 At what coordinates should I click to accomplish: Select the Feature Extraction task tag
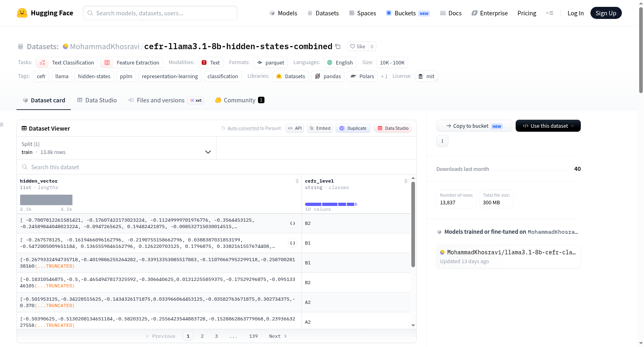click(x=132, y=62)
